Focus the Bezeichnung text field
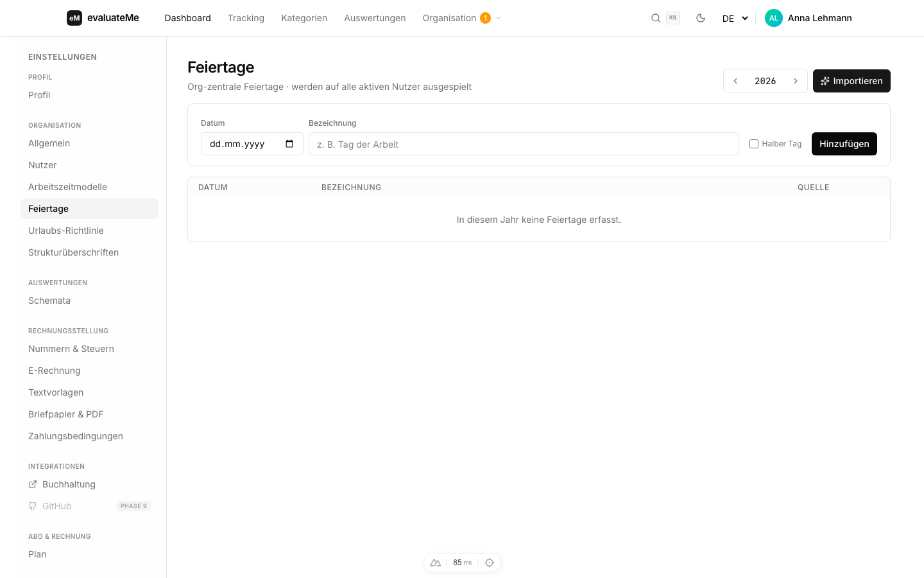 (524, 144)
